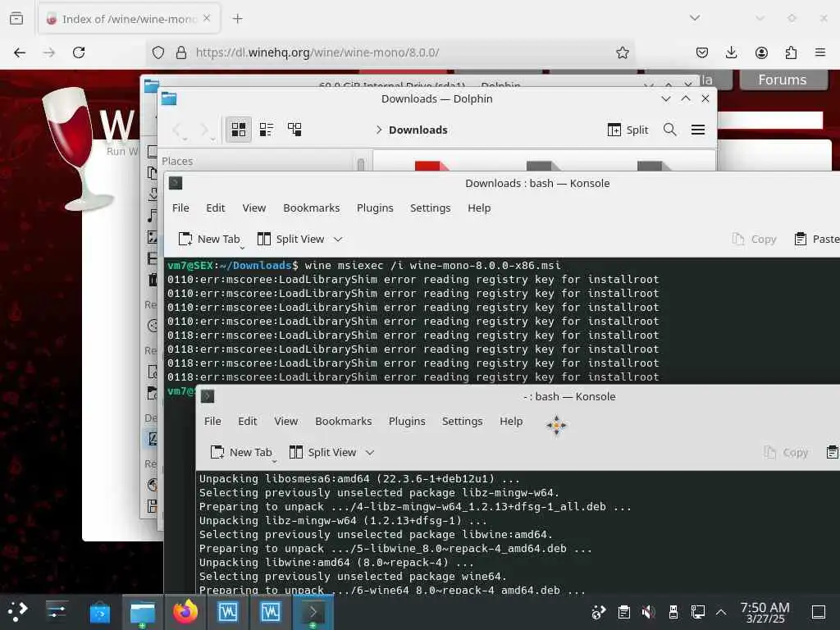The height and width of the screenshot is (630, 840).
Task: Open View menu in front Konsole
Action: (286, 421)
